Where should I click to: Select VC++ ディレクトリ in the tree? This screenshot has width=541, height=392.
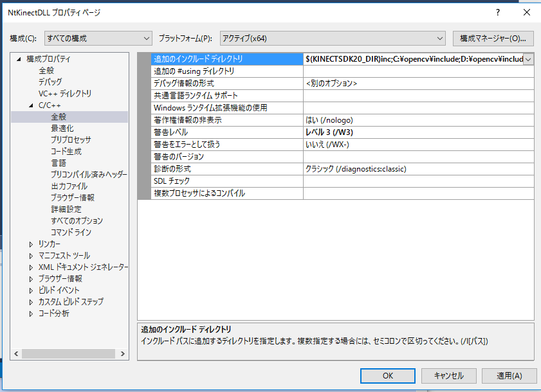(x=65, y=94)
